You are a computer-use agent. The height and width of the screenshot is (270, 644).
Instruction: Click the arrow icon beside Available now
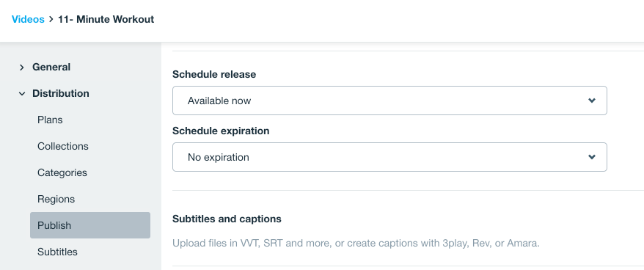click(592, 101)
